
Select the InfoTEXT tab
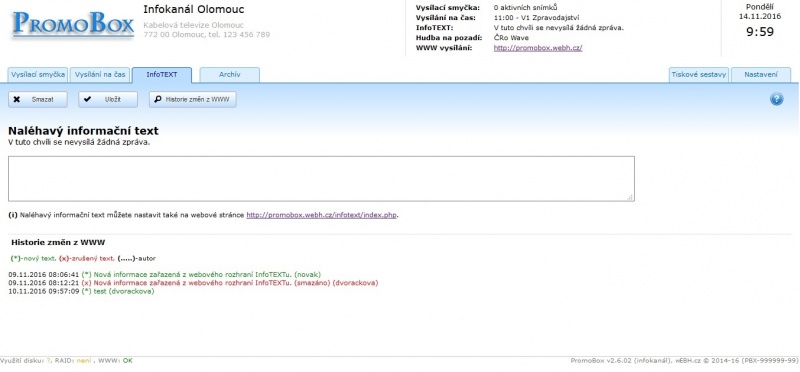(162, 75)
